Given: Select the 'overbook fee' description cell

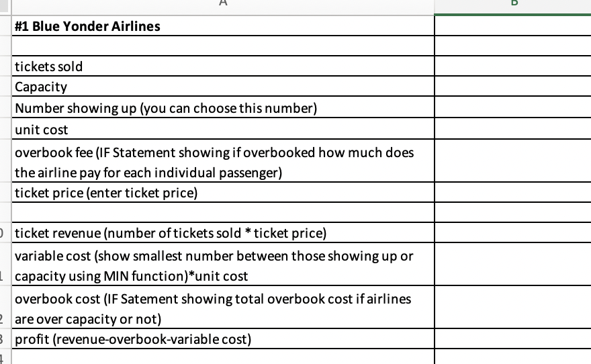Looking at the screenshot, I should click(223, 161).
